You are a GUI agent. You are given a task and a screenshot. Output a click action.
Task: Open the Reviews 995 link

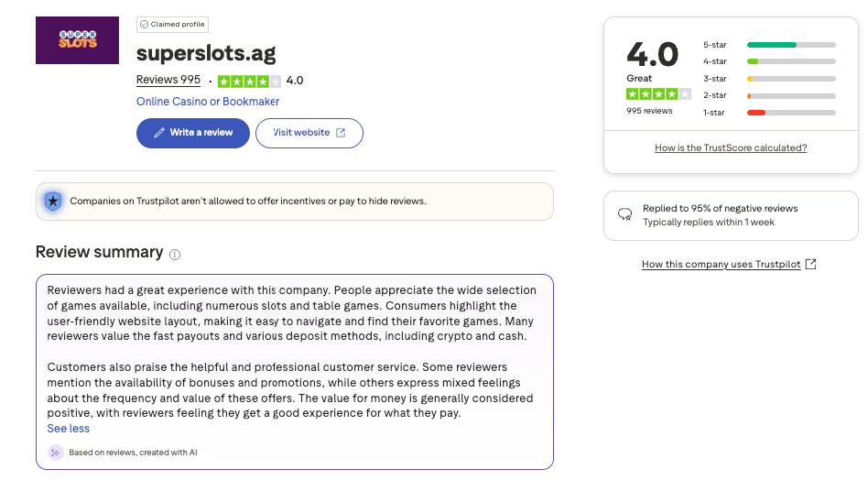(x=168, y=80)
